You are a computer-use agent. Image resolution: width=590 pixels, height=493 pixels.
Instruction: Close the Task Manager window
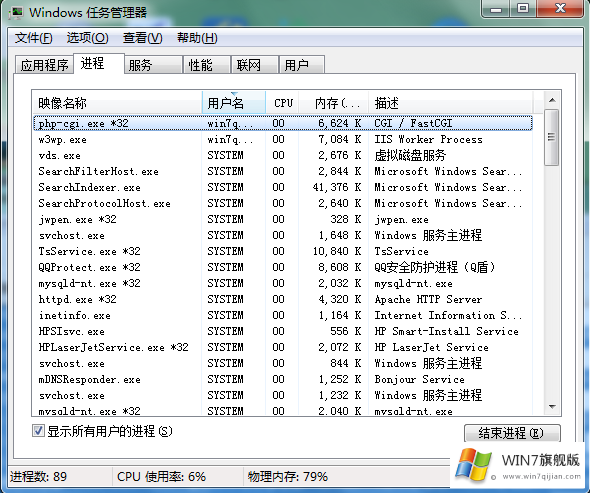pos(560,8)
